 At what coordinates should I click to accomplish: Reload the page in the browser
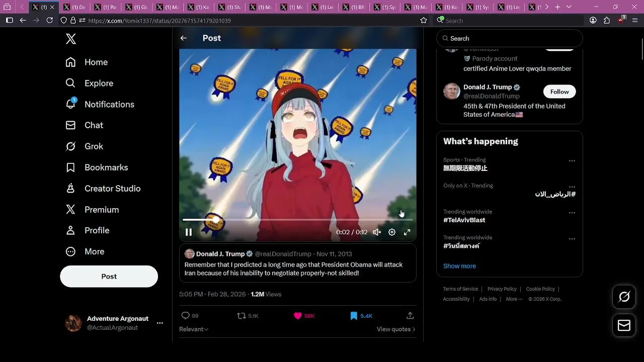pos(49,20)
